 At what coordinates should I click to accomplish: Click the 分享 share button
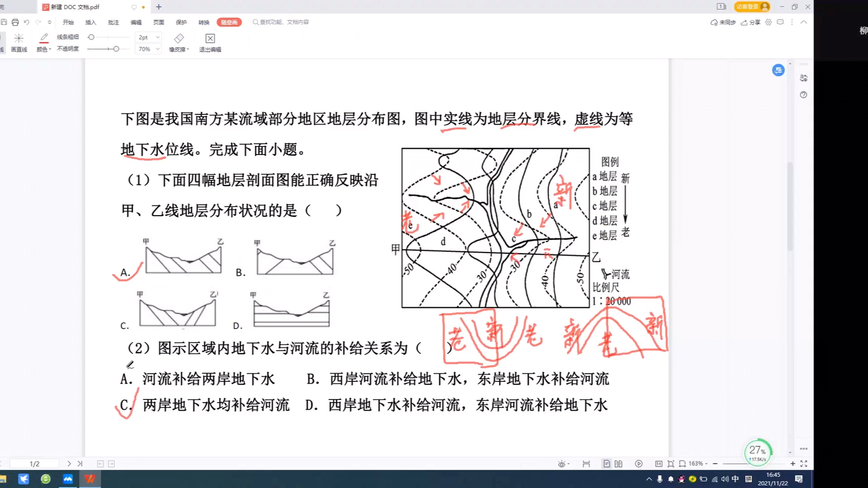point(751,22)
